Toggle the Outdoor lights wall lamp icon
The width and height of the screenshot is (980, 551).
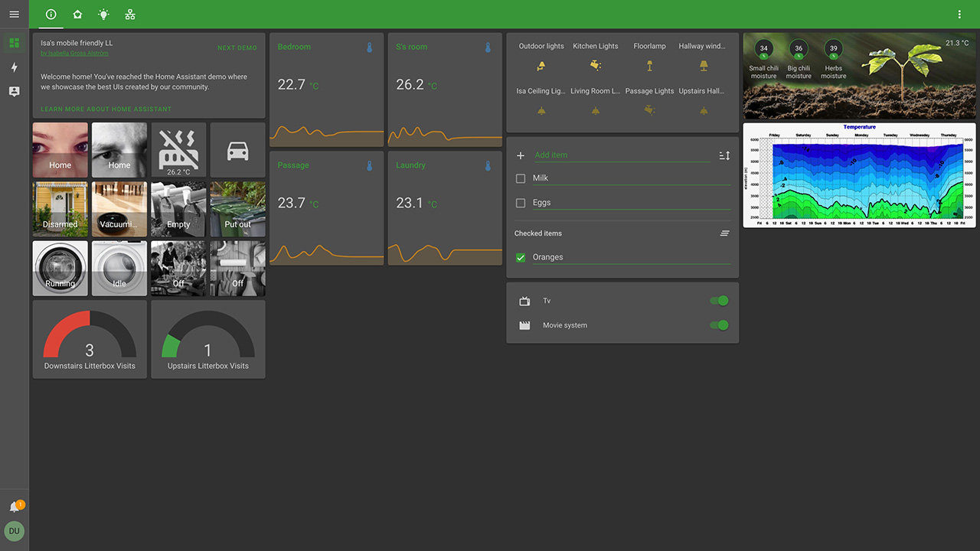tap(541, 66)
